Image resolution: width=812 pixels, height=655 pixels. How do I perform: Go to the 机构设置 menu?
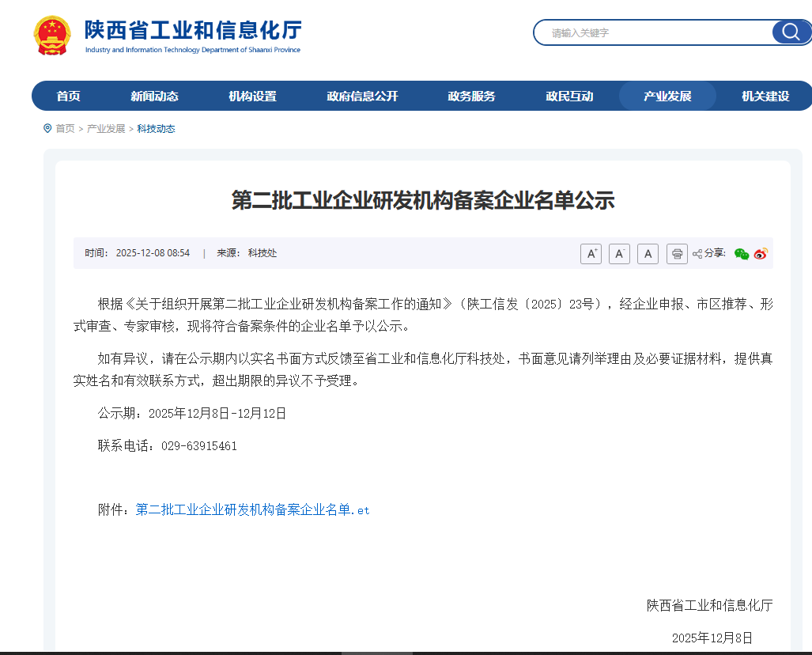pos(252,97)
